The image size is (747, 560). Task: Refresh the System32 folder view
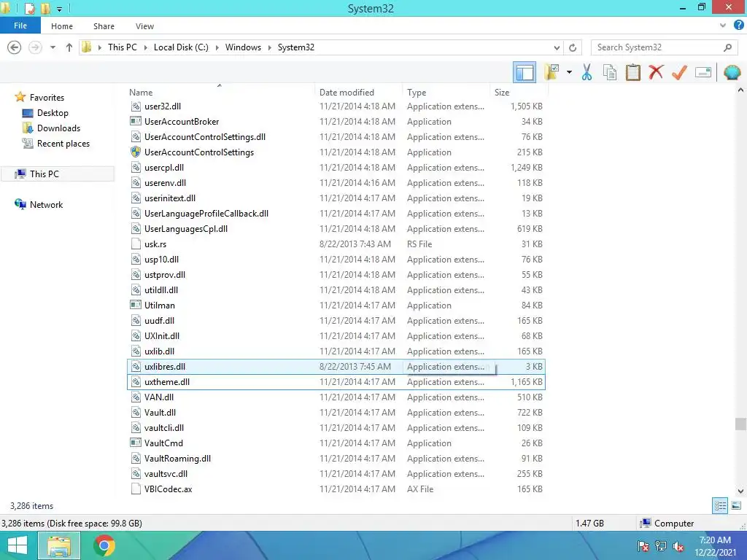(573, 47)
